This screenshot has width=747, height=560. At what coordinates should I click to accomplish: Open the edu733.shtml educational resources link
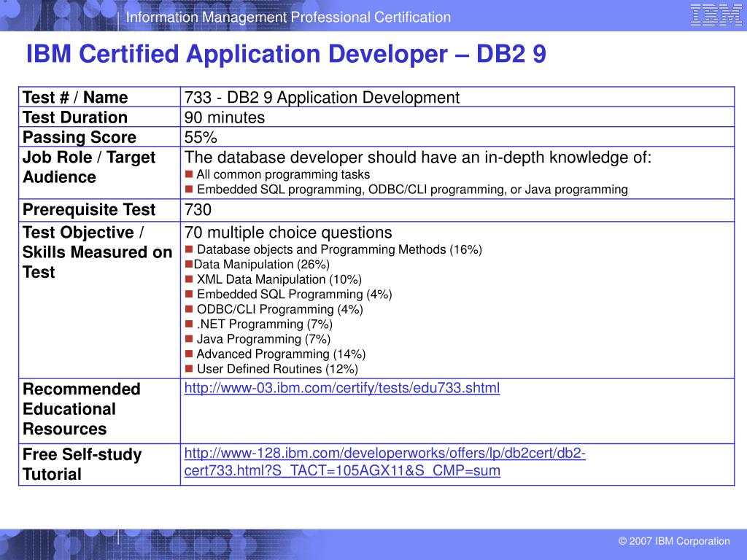(342, 388)
